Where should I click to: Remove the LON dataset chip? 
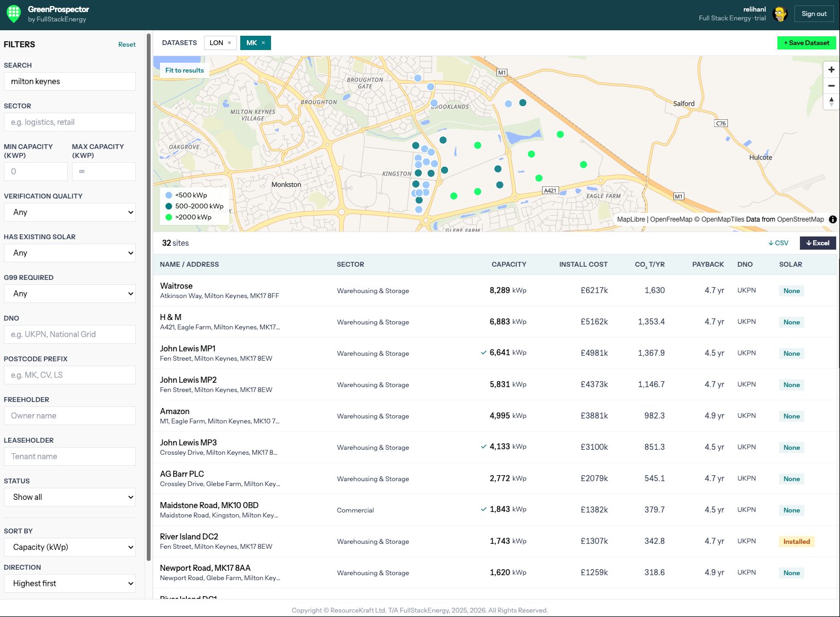(x=229, y=43)
